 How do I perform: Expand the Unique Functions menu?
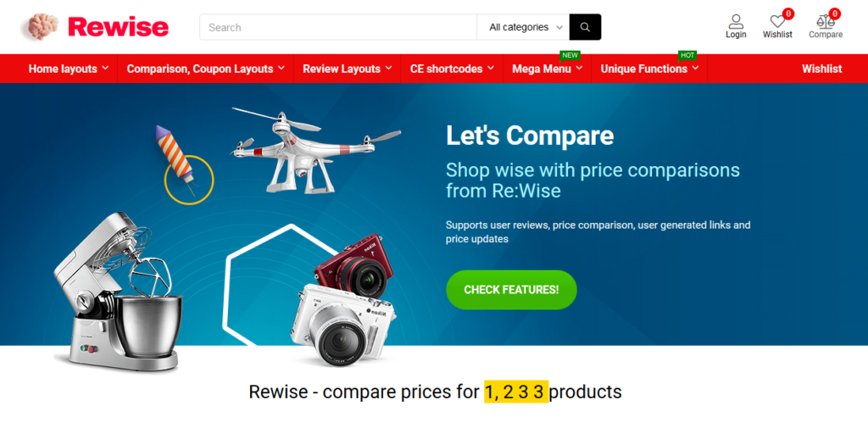(x=649, y=69)
